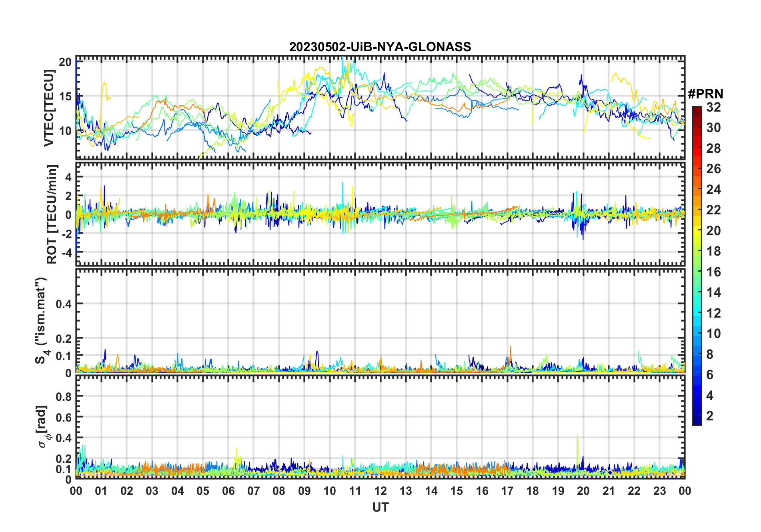The width and height of the screenshot is (761, 532).
Task: Select colorbar tick label 28
Action: pyautogui.click(x=713, y=148)
